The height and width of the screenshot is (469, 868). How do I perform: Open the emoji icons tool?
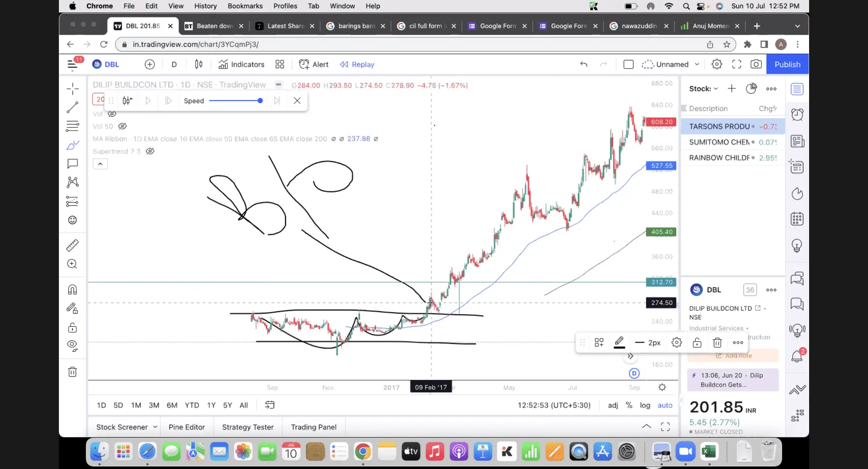pyautogui.click(x=72, y=220)
